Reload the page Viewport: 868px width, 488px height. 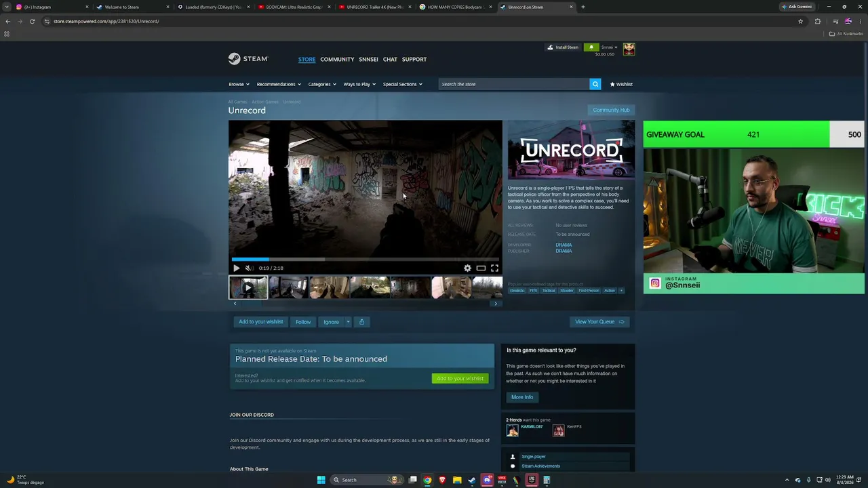(x=32, y=21)
